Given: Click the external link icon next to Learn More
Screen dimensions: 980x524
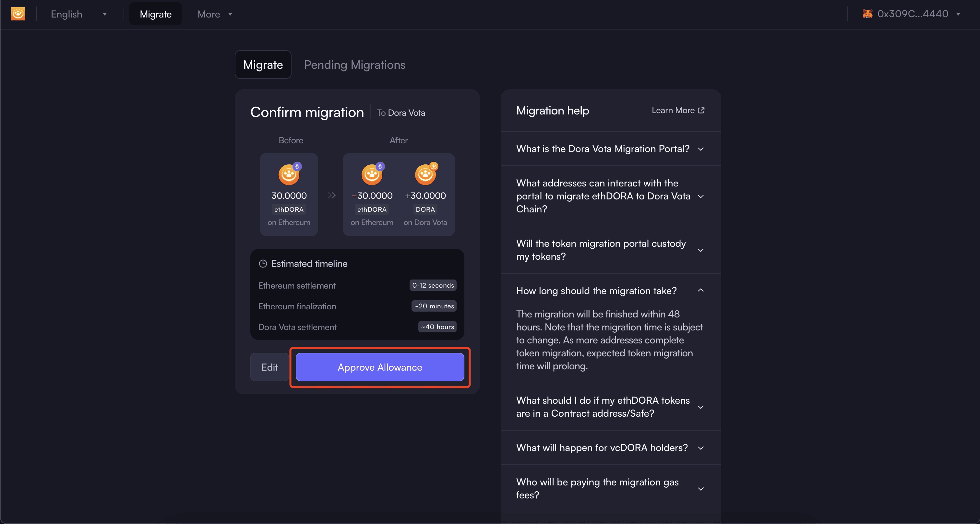Looking at the screenshot, I should click(x=701, y=110).
